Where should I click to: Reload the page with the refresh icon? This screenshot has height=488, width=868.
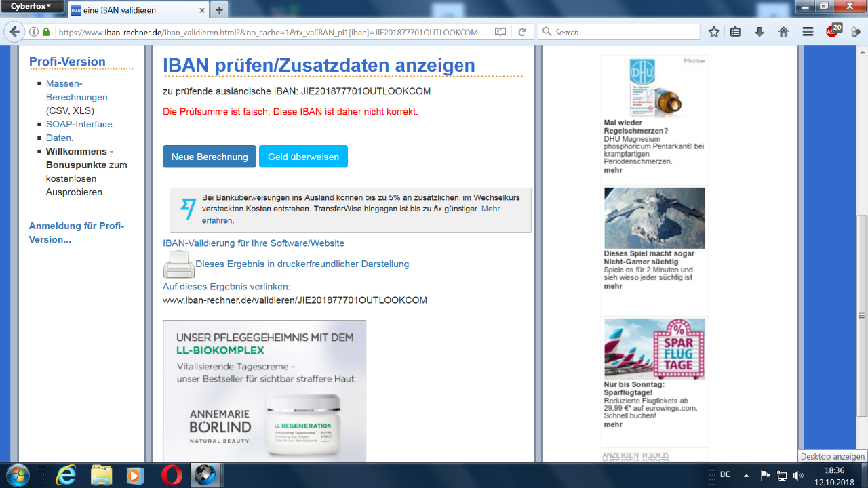[x=521, y=32]
